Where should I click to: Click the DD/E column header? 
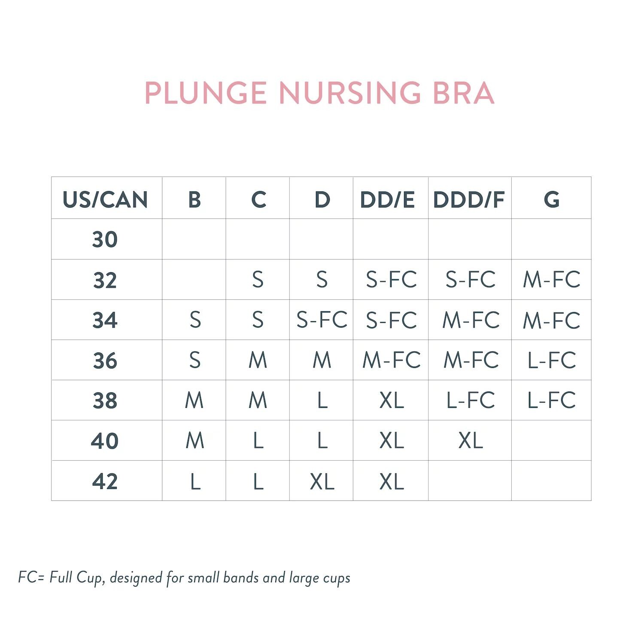(x=387, y=200)
